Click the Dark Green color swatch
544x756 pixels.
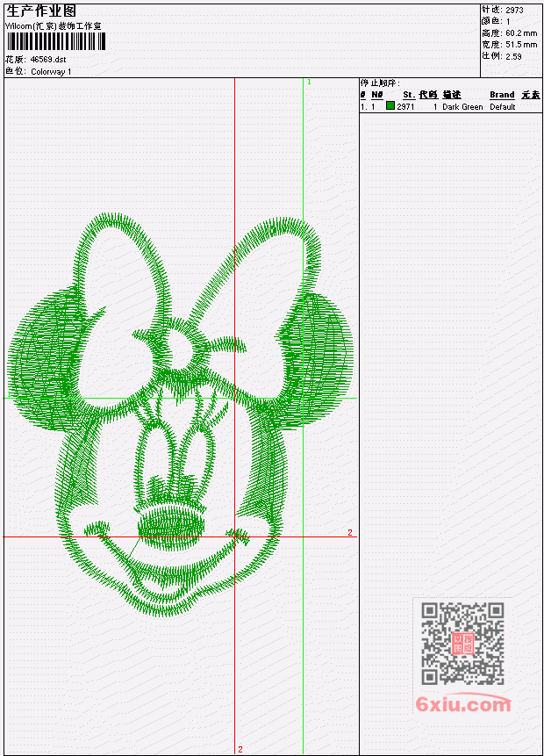[390, 105]
